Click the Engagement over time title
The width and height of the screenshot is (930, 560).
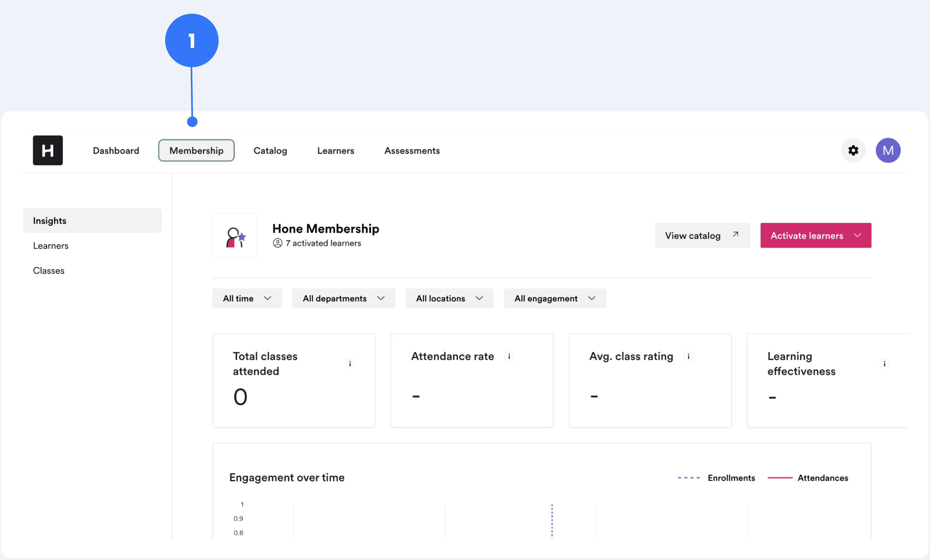coord(287,478)
